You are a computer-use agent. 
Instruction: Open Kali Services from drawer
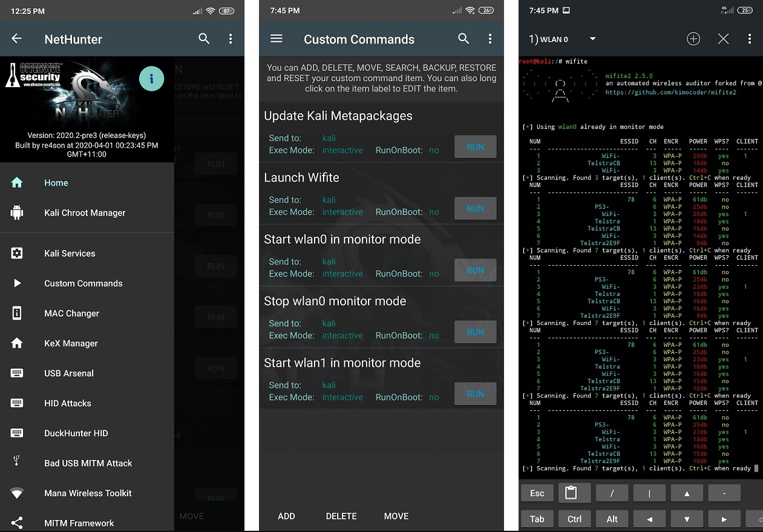[87, 254]
